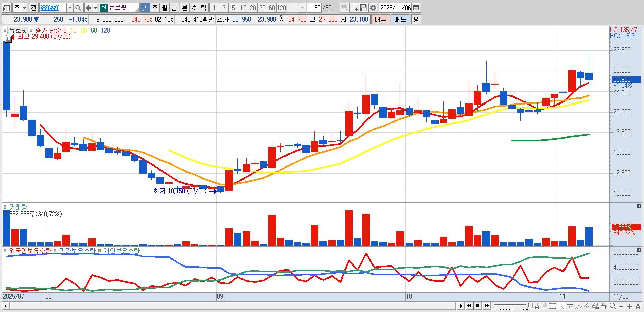Click the floppy disk save icon
The image size is (644, 312).
pos(364,8)
